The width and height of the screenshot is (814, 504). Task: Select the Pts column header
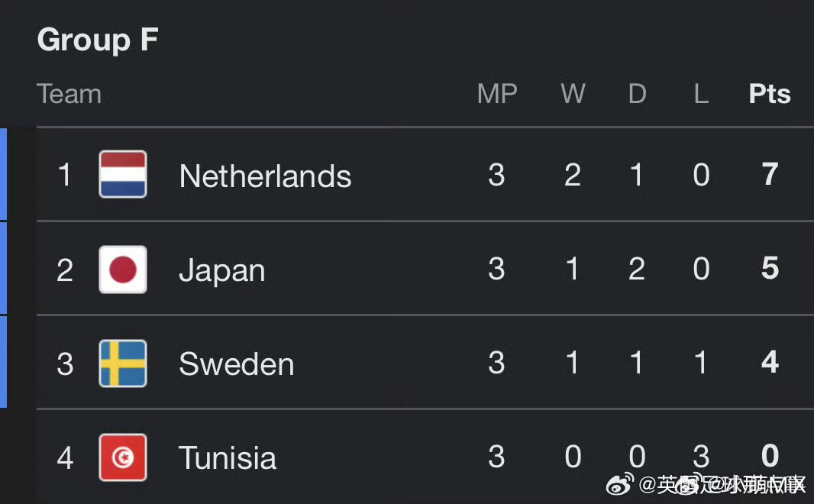tap(770, 94)
